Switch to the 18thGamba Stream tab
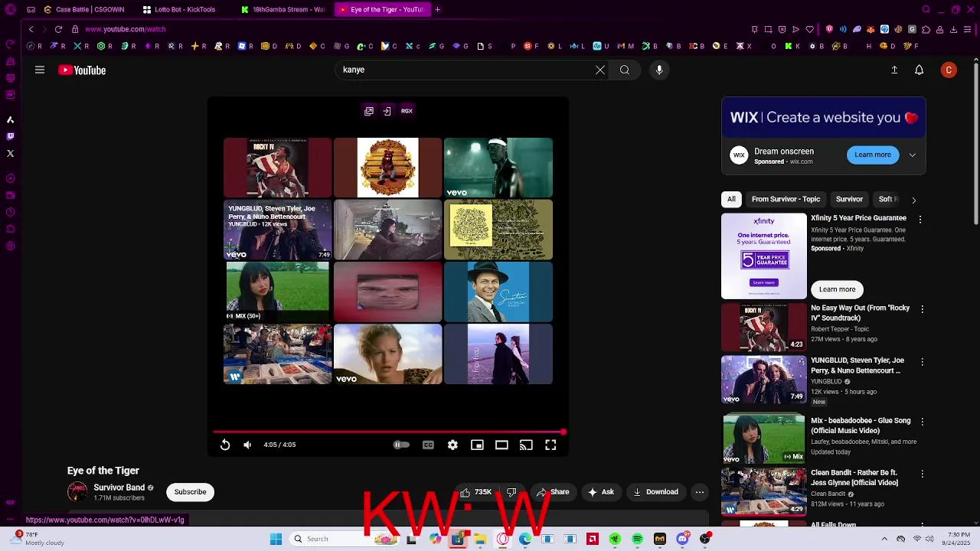This screenshot has width=980, height=551. pyautogui.click(x=283, y=9)
